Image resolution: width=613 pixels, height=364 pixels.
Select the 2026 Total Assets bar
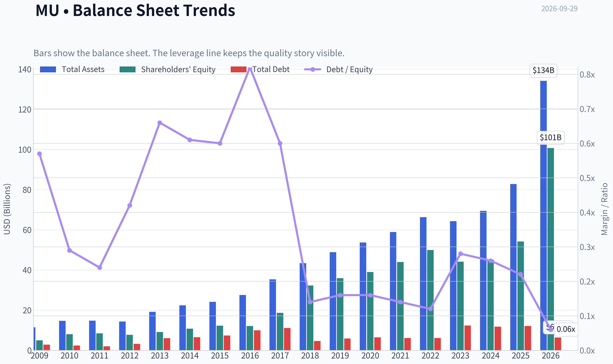pos(543,215)
